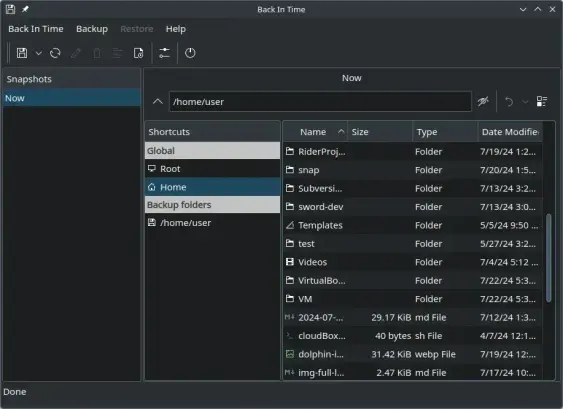Select the /home/user backup folder shortcut
Viewport: 563px width, 409px height.
pyautogui.click(x=213, y=223)
